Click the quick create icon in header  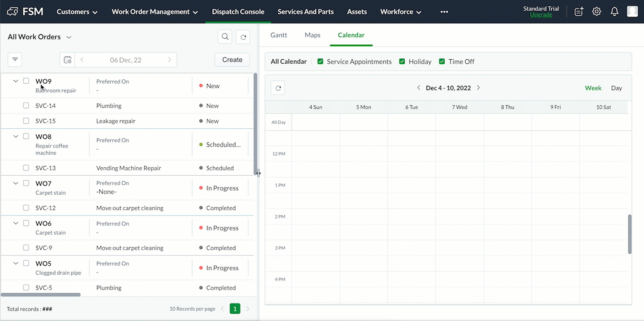[x=579, y=12]
